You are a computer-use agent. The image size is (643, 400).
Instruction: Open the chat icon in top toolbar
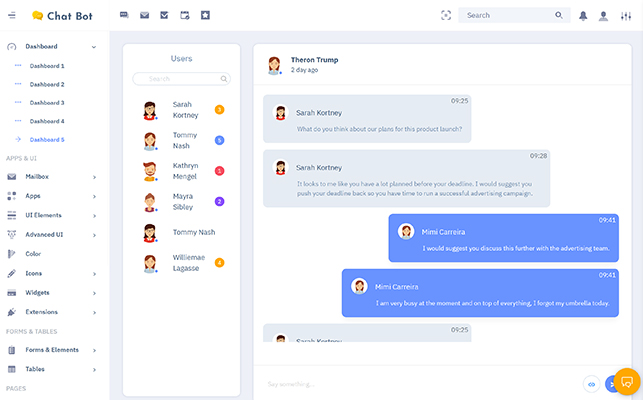tap(124, 15)
